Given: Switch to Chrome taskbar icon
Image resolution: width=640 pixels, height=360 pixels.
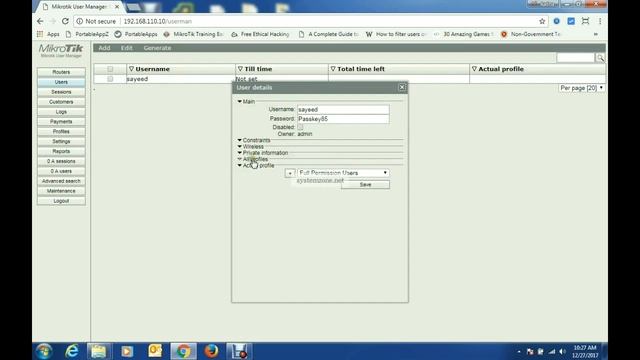Looking at the screenshot, I should 183,351.
